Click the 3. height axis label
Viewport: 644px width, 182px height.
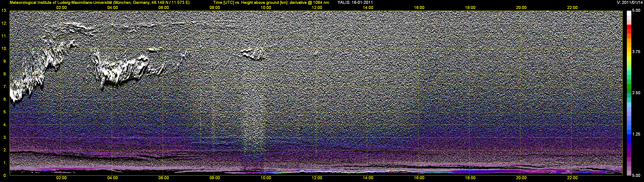[5, 137]
